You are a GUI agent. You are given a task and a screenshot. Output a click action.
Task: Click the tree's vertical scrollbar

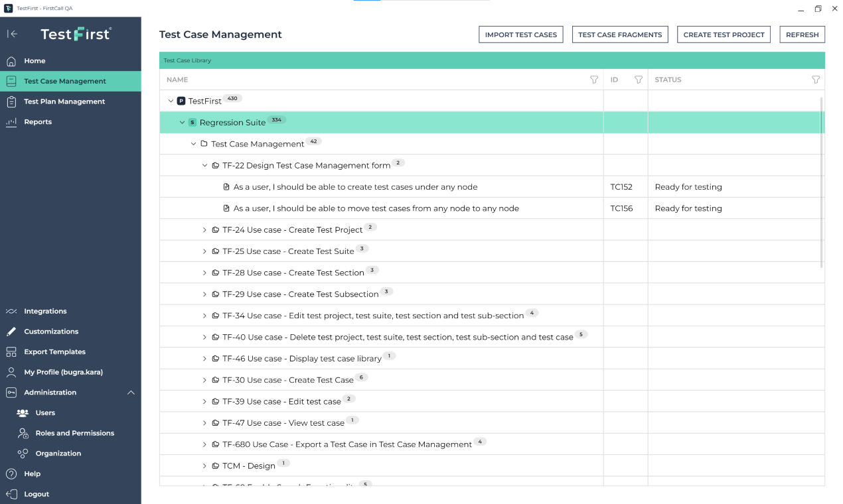pyautogui.click(x=822, y=182)
